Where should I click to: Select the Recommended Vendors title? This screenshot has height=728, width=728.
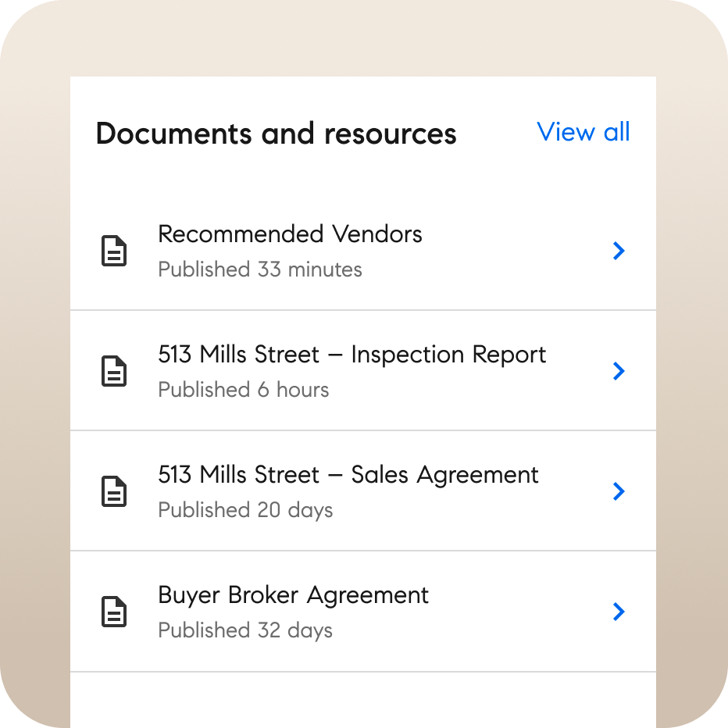[x=290, y=234]
